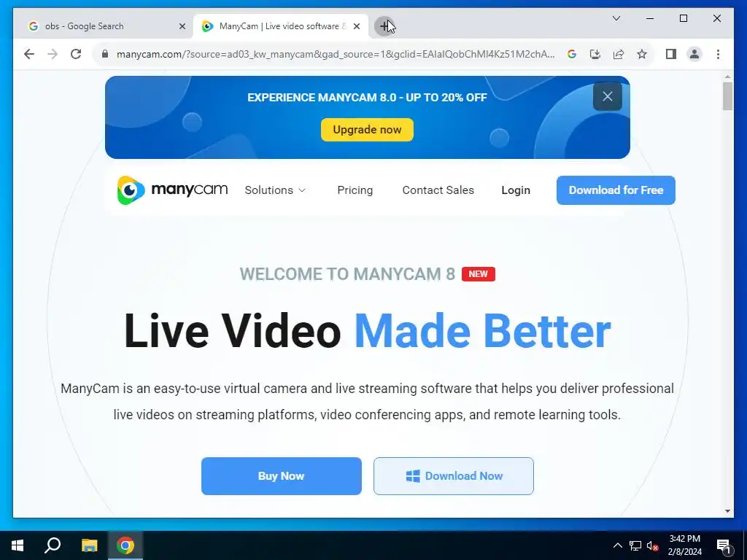
Task: Show hidden system tray icons
Action: point(617,545)
